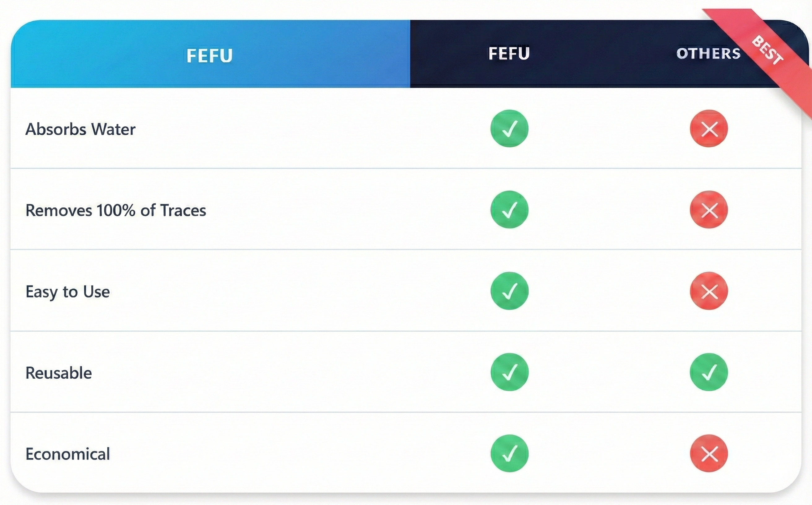The width and height of the screenshot is (812, 505).
Task: Click Others red X for Removes 100% of Traces
Action: pyautogui.click(x=709, y=210)
